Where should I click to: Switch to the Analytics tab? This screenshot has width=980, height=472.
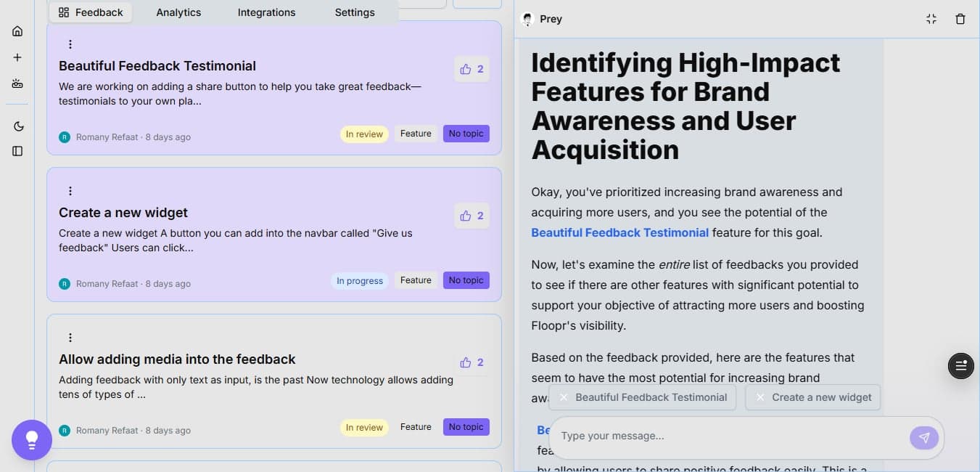pos(178,12)
